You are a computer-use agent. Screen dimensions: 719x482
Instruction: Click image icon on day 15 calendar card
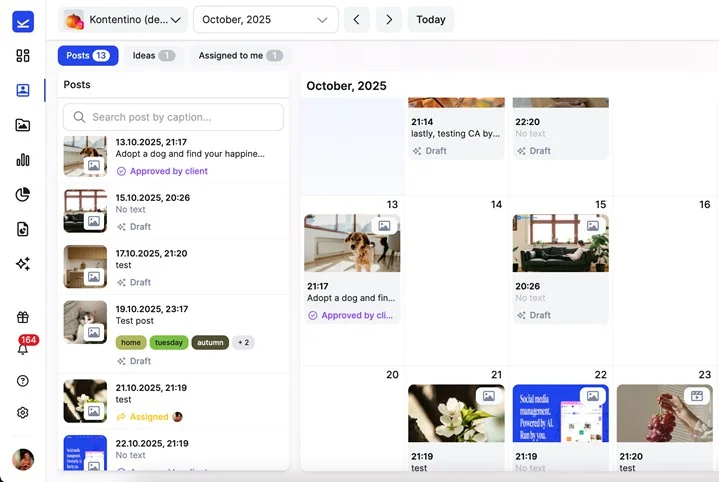(x=593, y=226)
